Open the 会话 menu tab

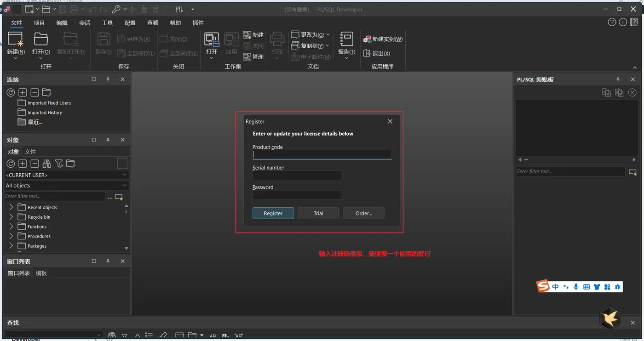(x=85, y=23)
